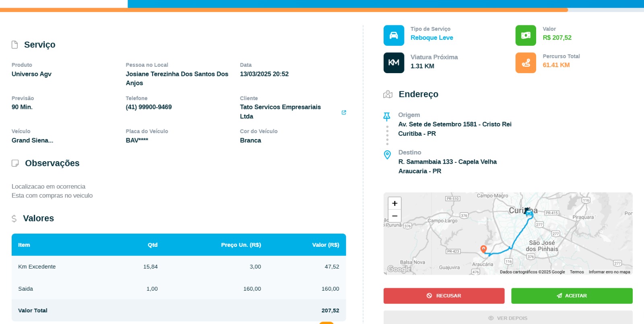Click the orange destination marker on map
Viewport: 644px width, 324px height.
(484, 249)
